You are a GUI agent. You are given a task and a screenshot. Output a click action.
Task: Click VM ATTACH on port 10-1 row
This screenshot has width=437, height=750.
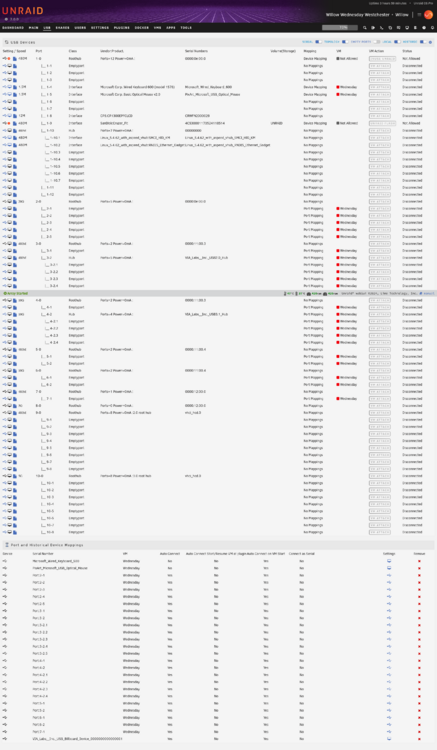click(380, 483)
